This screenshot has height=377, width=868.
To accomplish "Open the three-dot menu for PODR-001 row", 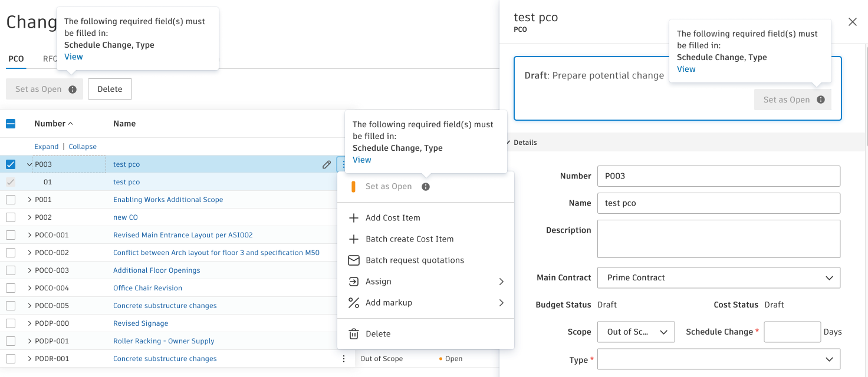I will tap(344, 359).
